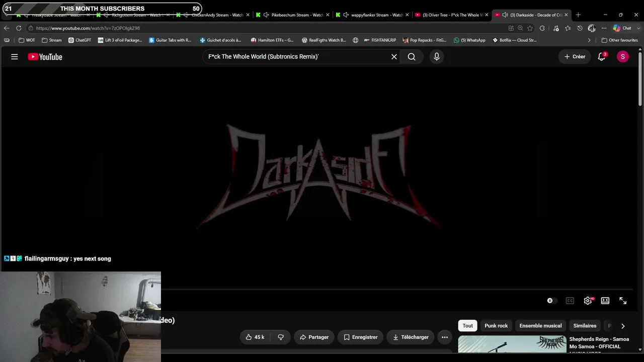Open the Guitar Tabs bookmark
This screenshot has width=644, height=362.
[170, 40]
